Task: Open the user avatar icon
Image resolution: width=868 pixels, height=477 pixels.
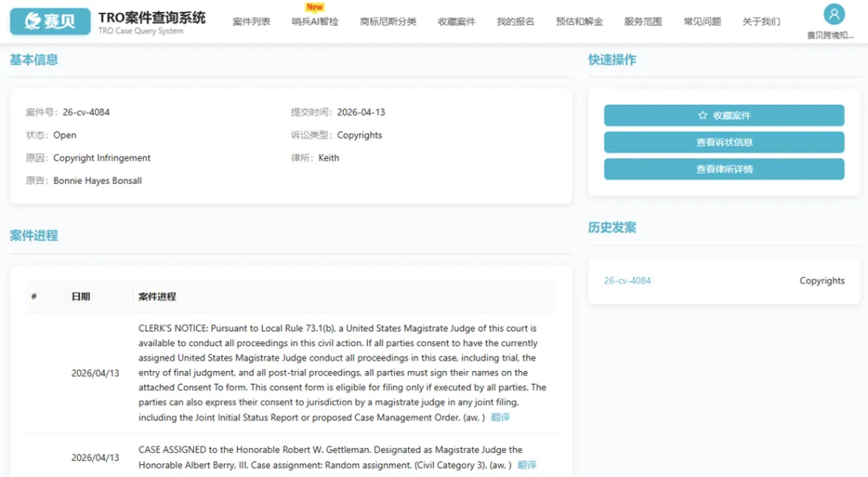Action: [x=833, y=14]
